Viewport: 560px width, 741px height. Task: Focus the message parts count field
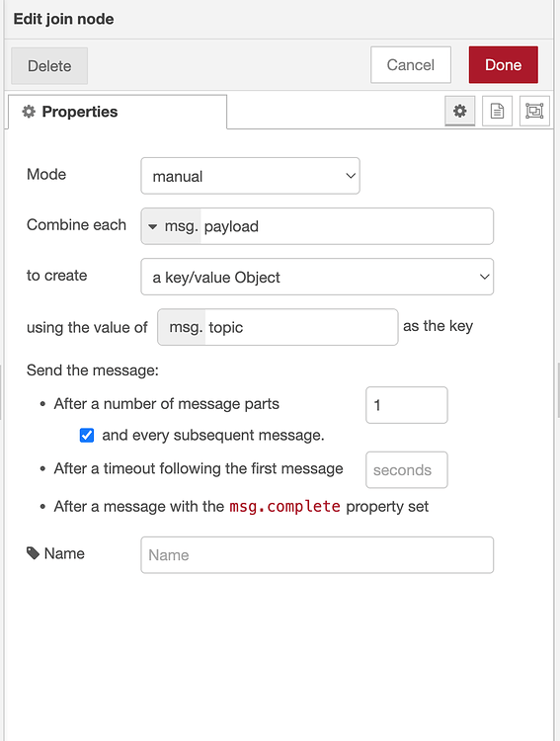(x=406, y=405)
